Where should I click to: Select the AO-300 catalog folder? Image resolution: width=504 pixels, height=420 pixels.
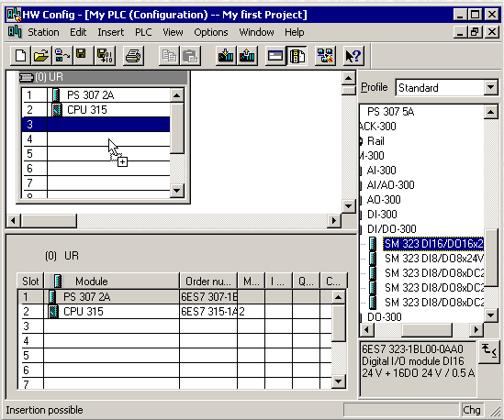pyautogui.click(x=384, y=200)
